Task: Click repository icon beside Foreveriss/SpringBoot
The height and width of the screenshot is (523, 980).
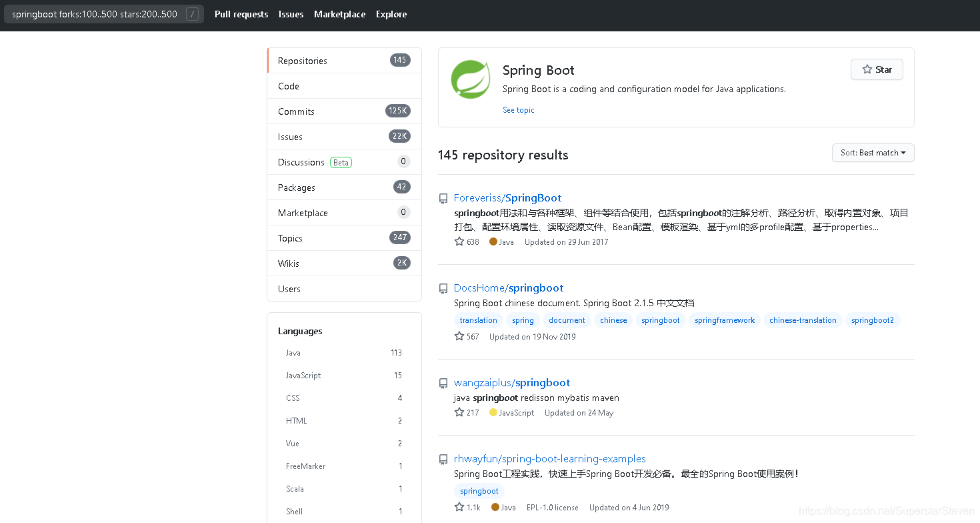Action: tap(443, 199)
